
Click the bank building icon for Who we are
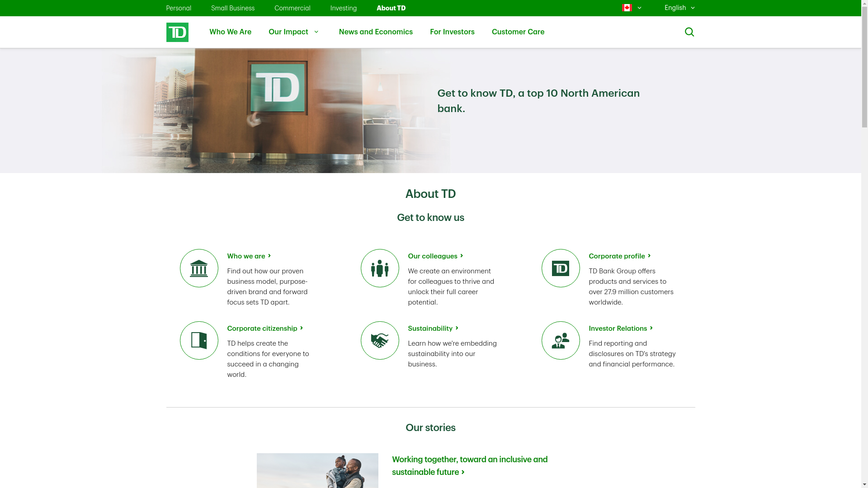point(199,268)
